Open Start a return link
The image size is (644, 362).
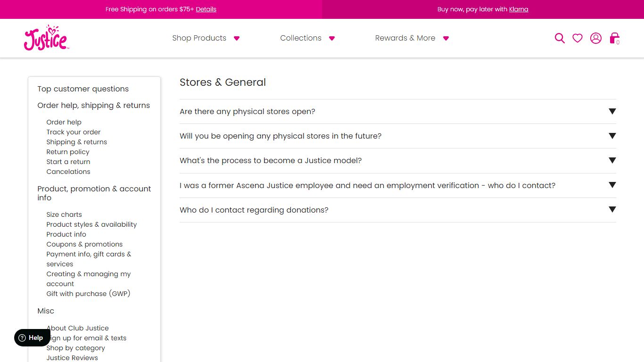[x=68, y=162]
